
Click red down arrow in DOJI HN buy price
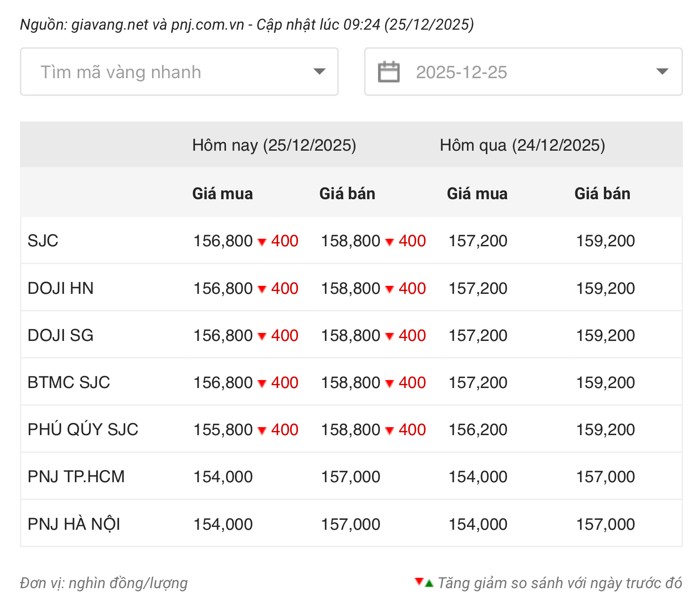(x=262, y=289)
